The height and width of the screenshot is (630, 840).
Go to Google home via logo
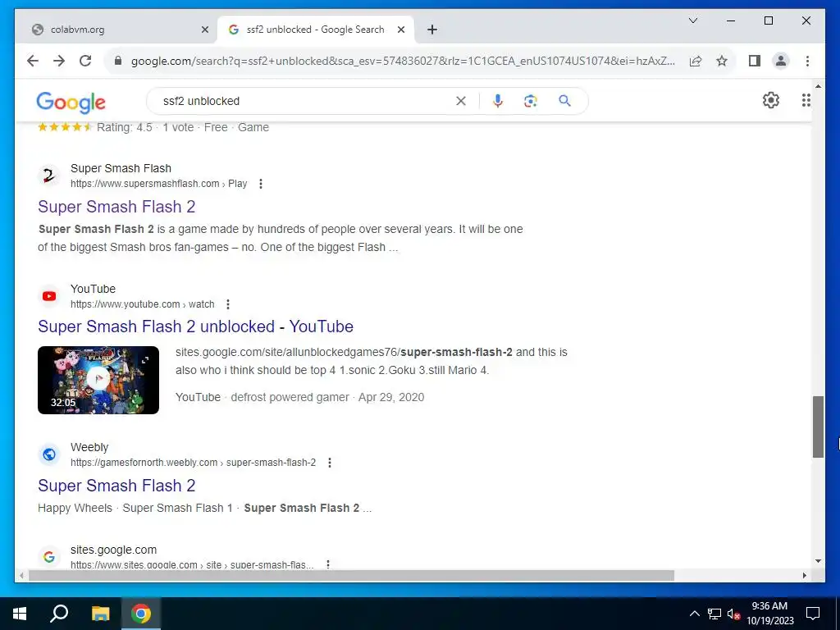tap(71, 102)
